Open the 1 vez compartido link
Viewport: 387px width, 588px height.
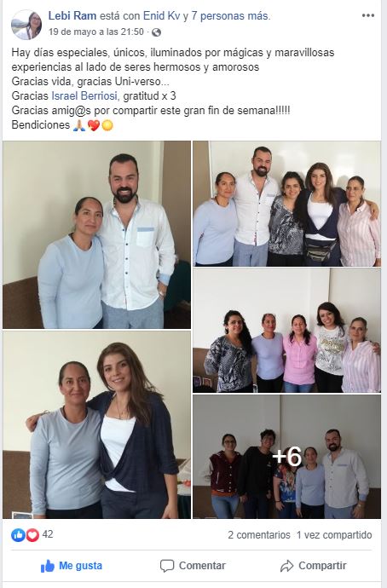(x=334, y=535)
